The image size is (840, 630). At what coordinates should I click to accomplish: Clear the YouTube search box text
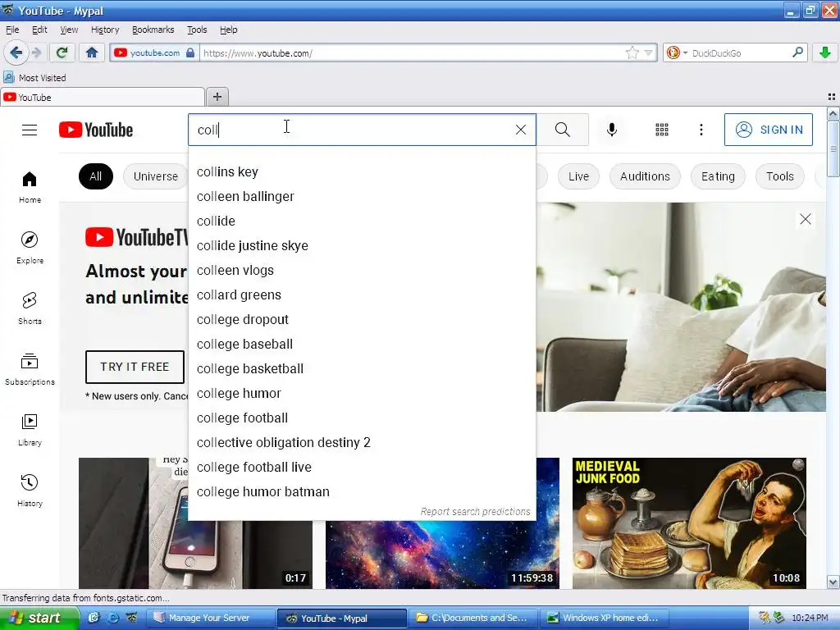[x=521, y=130]
